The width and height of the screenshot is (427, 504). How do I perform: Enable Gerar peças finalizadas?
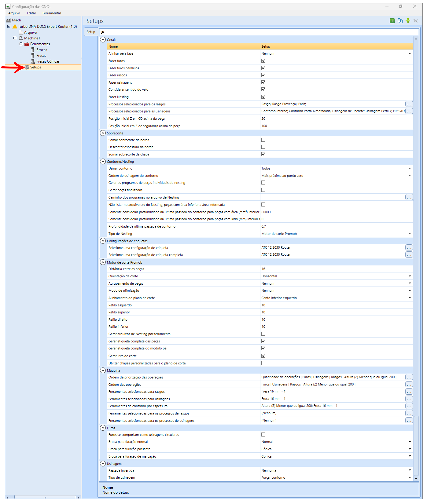click(263, 190)
